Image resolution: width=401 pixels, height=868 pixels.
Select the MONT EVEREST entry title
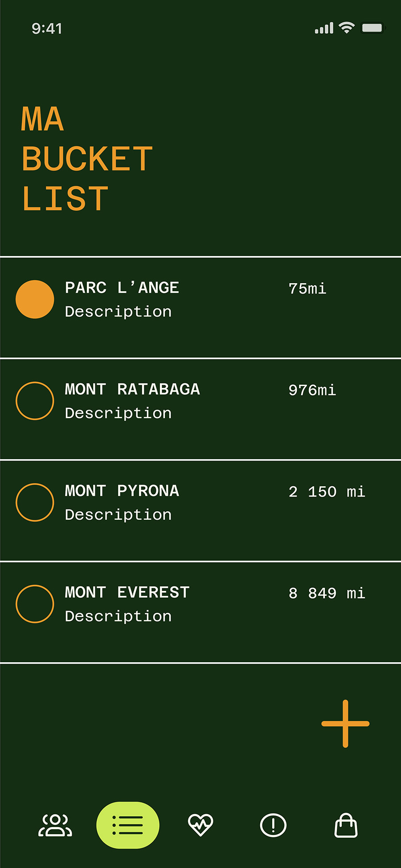tap(127, 592)
